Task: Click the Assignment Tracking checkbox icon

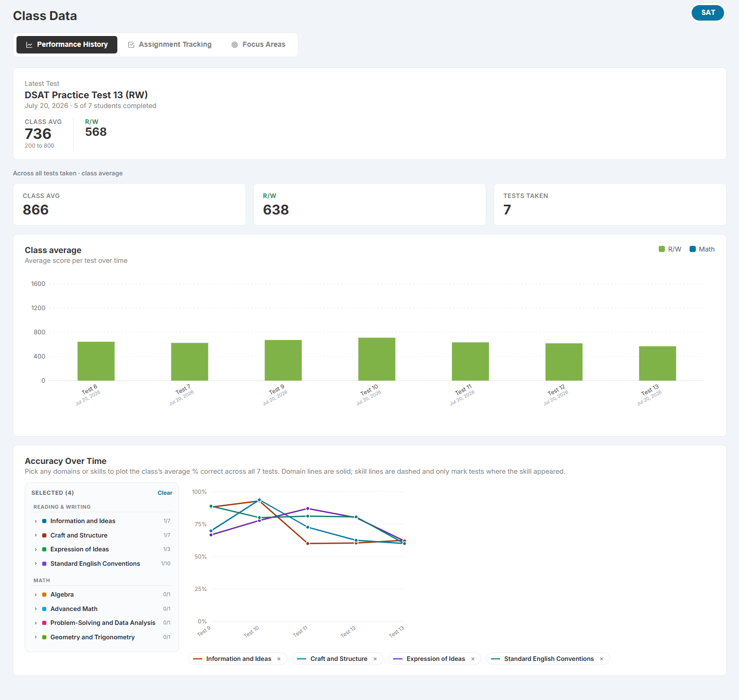Action: (x=131, y=45)
